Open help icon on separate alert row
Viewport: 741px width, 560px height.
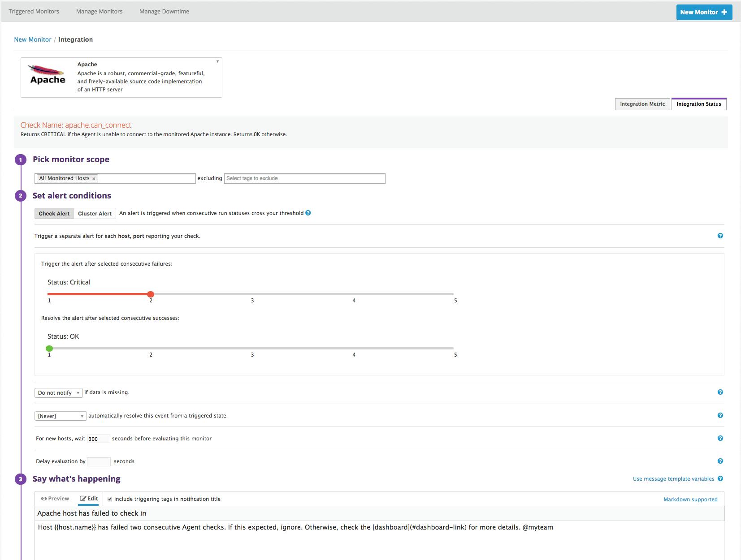[x=720, y=236]
